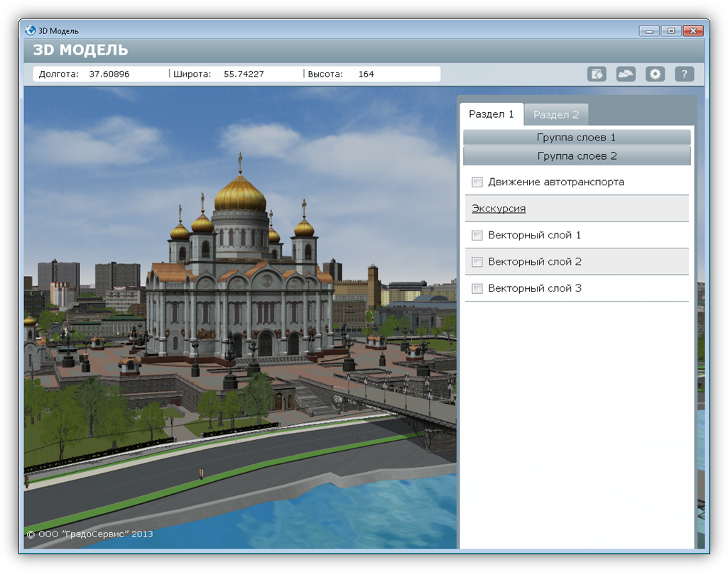Enable the Движение автотранспорта checkbox
728x572 pixels.
477,182
